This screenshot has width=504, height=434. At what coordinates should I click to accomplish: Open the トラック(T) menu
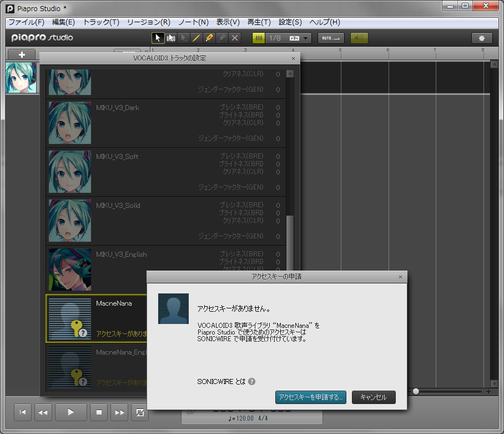point(101,22)
